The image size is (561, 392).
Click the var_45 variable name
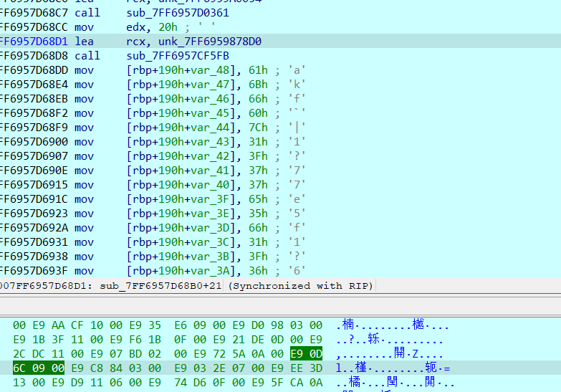tap(210, 113)
